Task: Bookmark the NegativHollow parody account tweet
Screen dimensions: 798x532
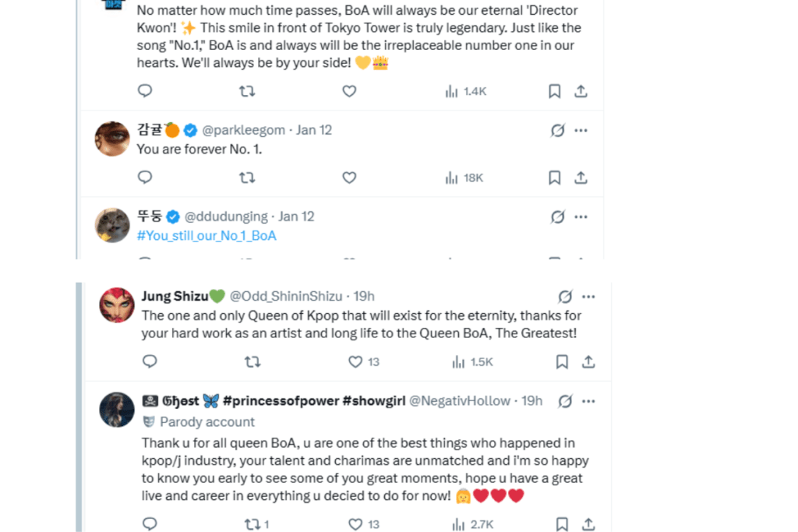Action: pyautogui.click(x=562, y=524)
